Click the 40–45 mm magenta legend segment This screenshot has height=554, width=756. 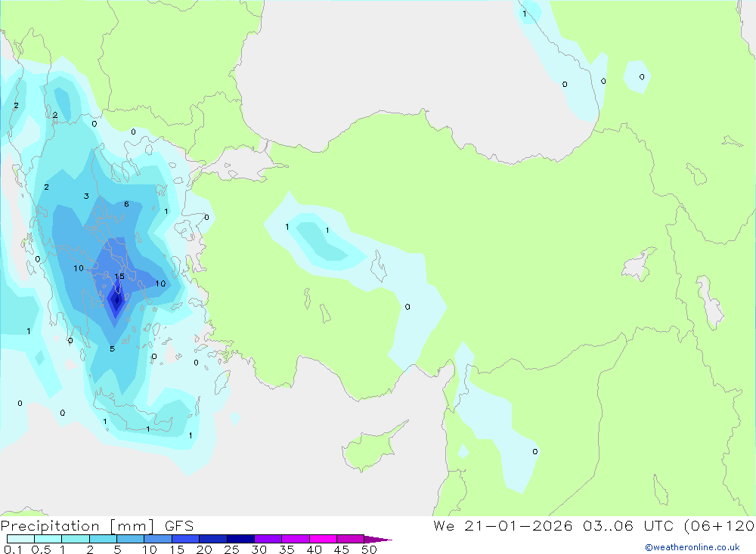pyautogui.click(x=323, y=539)
